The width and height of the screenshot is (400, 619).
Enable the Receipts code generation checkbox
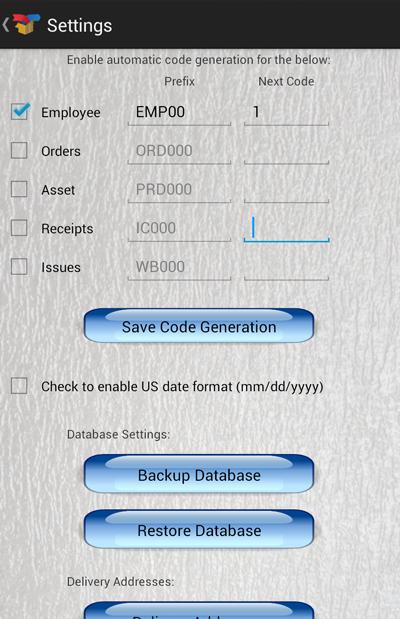point(19,228)
